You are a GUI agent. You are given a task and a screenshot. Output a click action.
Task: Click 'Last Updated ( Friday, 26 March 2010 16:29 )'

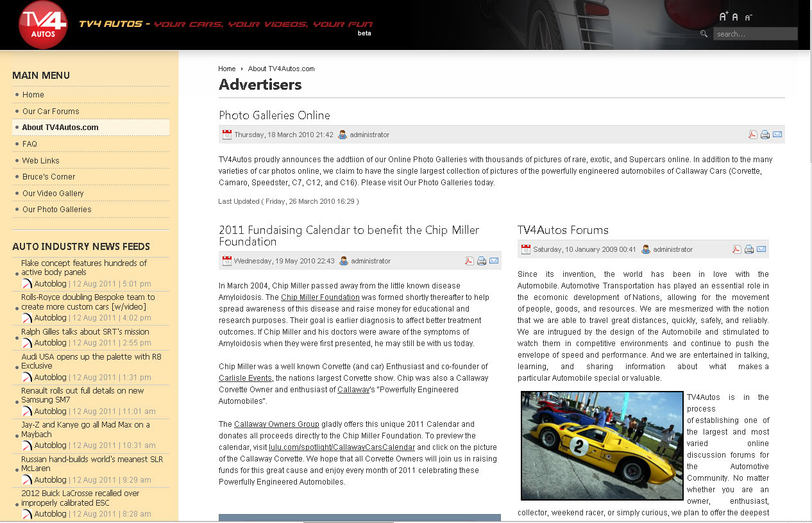[289, 201]
